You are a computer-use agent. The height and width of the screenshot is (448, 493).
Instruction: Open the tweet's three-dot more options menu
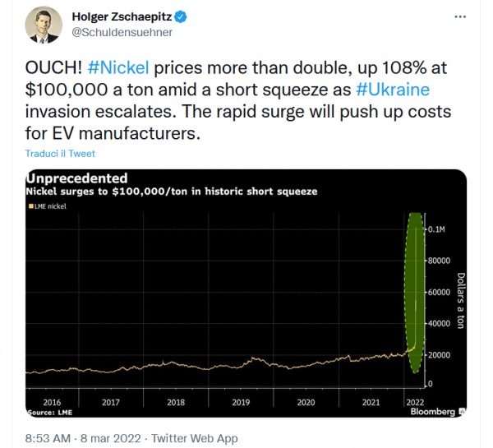pyautogui.click(x=460, y=16)
